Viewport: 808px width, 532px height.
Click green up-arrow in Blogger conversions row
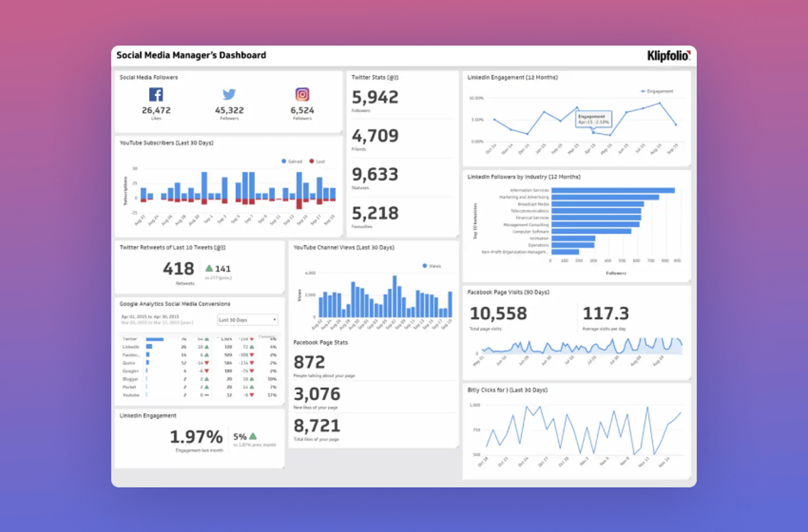[x=207, y=379]
